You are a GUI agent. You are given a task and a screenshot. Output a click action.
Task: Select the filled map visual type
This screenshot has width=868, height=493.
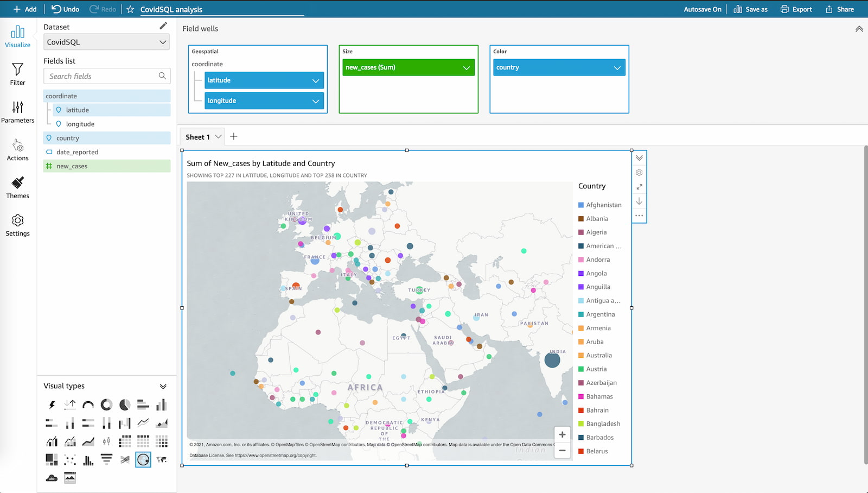[x=161, y=459]
